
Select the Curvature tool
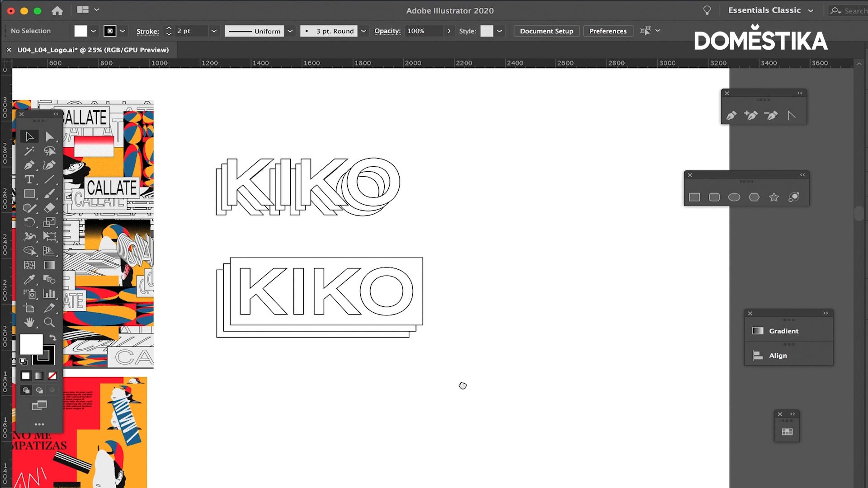[49, 165]
